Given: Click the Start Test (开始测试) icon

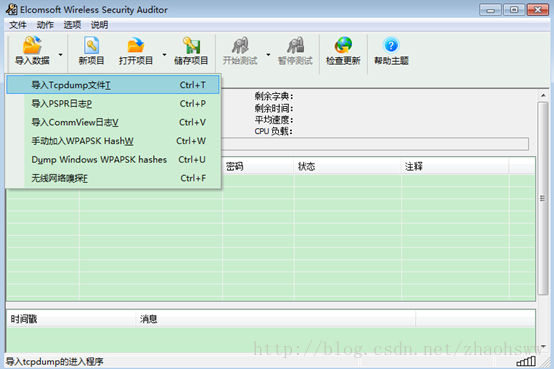Looking at the screenshot, I should click(x=240, y=51).
